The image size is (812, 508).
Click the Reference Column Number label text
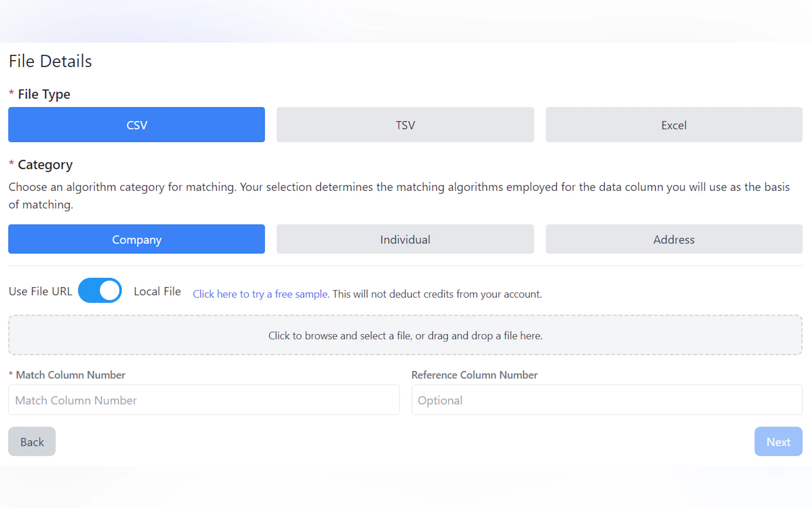(474, 375)
